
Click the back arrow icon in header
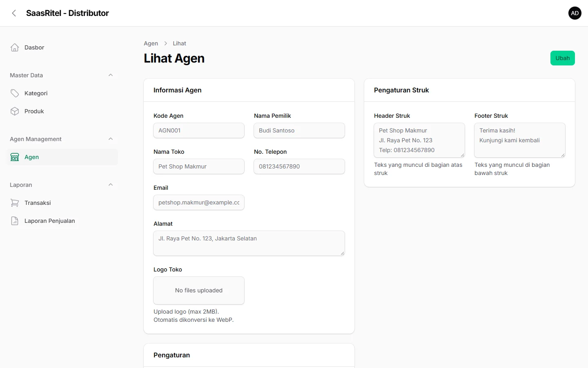(14, 13)
